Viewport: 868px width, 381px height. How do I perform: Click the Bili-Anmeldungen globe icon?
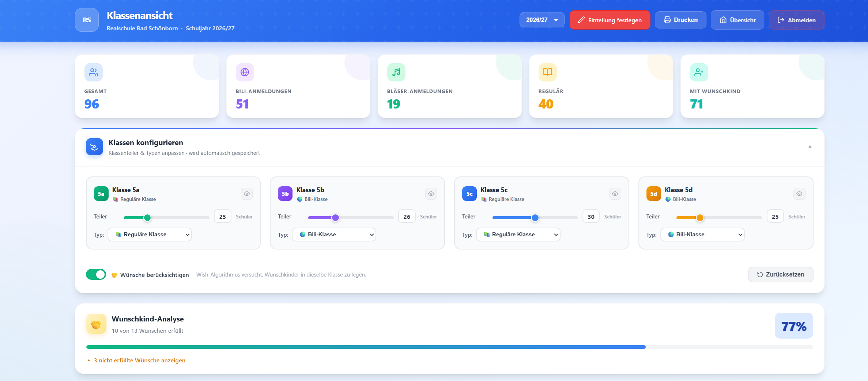coord(245,72)
